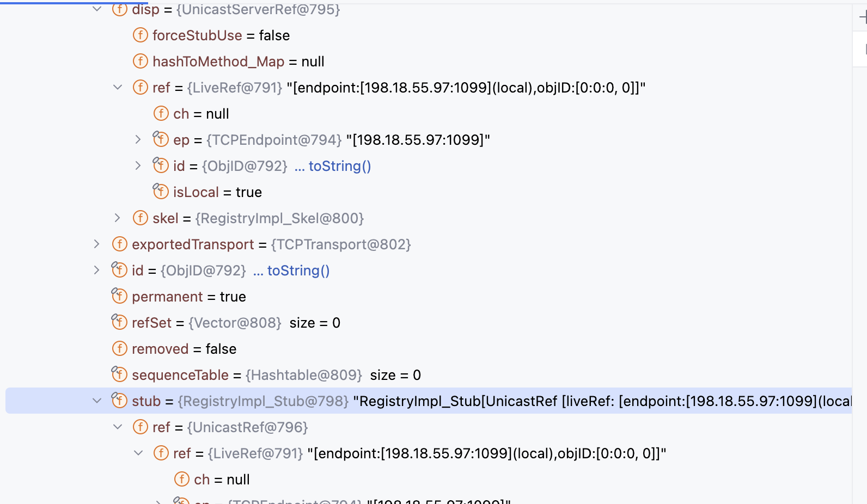This screenshot has height=504, width=867.
Task: Click the toString() link on the id row below exportedTransport
Action: pos(298,271)
